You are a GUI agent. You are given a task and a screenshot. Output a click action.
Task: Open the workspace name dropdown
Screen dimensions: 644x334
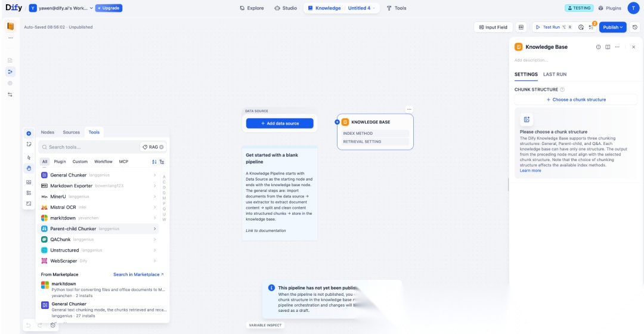[x=61, y=8]
